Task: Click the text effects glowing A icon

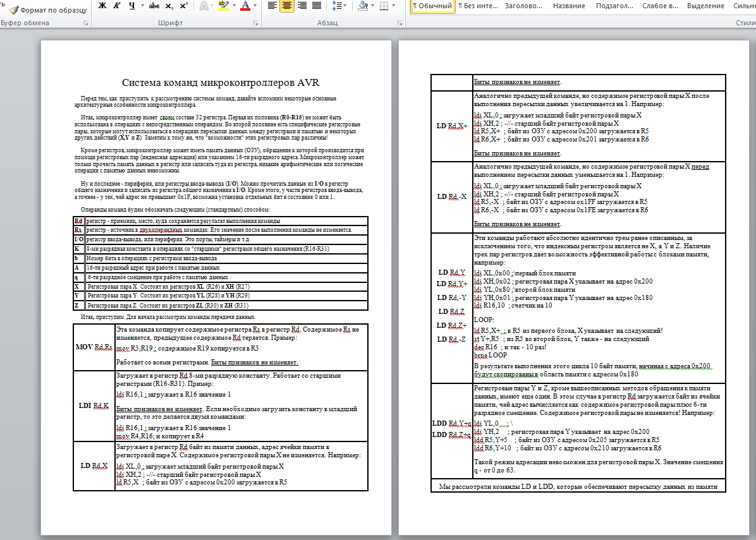Action: 204,6
